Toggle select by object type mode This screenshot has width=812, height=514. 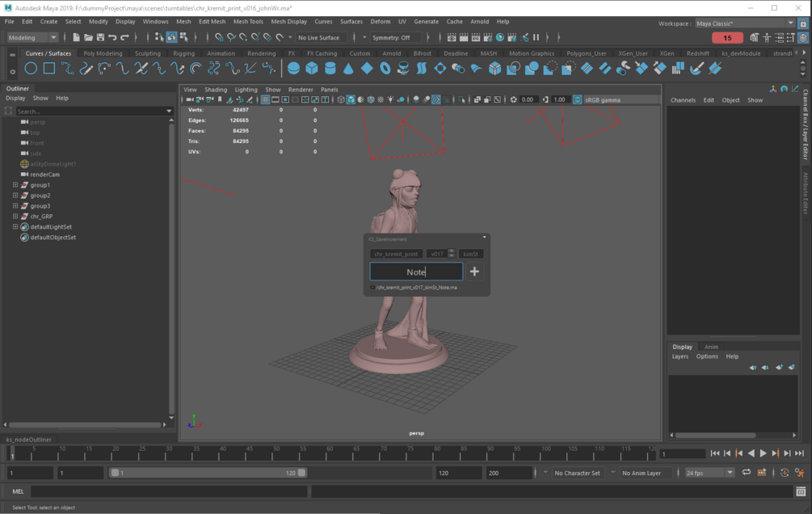[171, 37]
